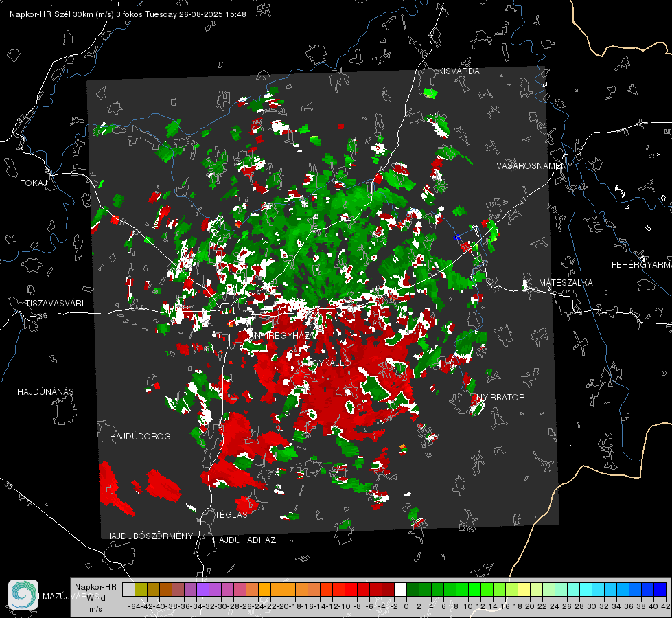Click road number 36 near Tiszavasvári
Screen dimensions: 672x618
click(x=43, y=316)
